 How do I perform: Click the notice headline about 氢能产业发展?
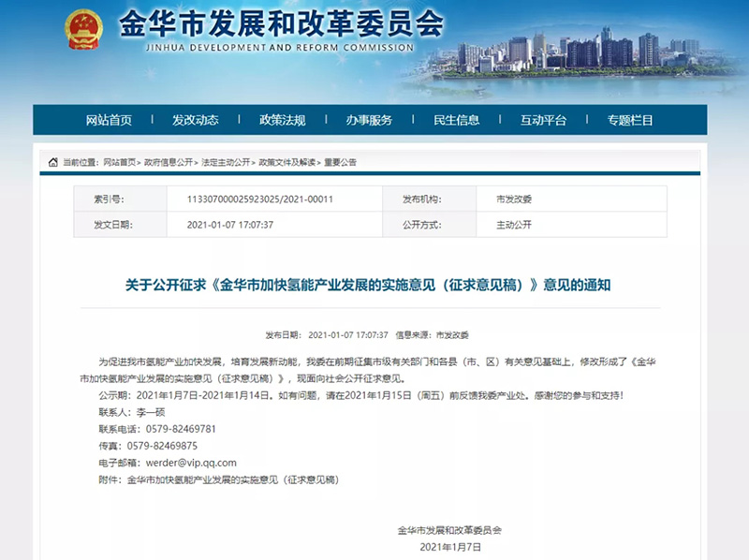click(368, 285)
